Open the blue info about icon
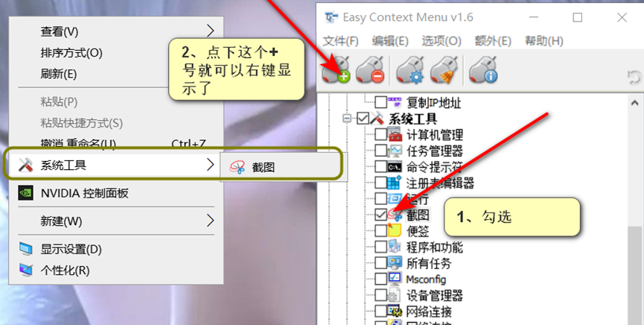644x325 pixels. [483, 71]
